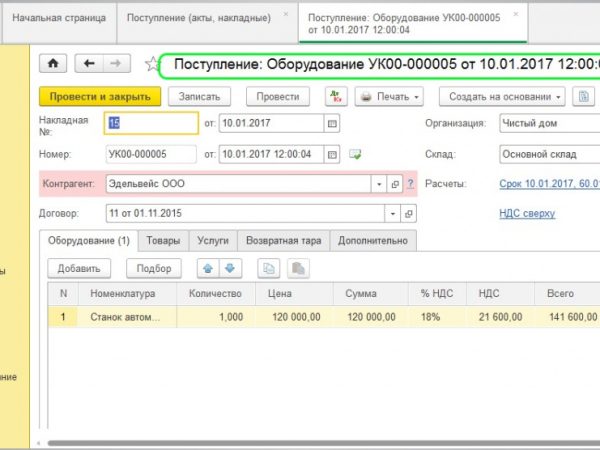Switch to the Товары tab
The height and width of the screenshot is (450, 600).
163,241
